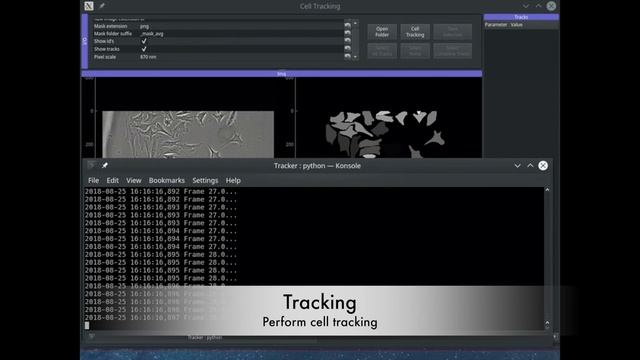This screenshot has width=640, height=360.
Task: Maximize the Konsole window
Action: click(530, 165)
